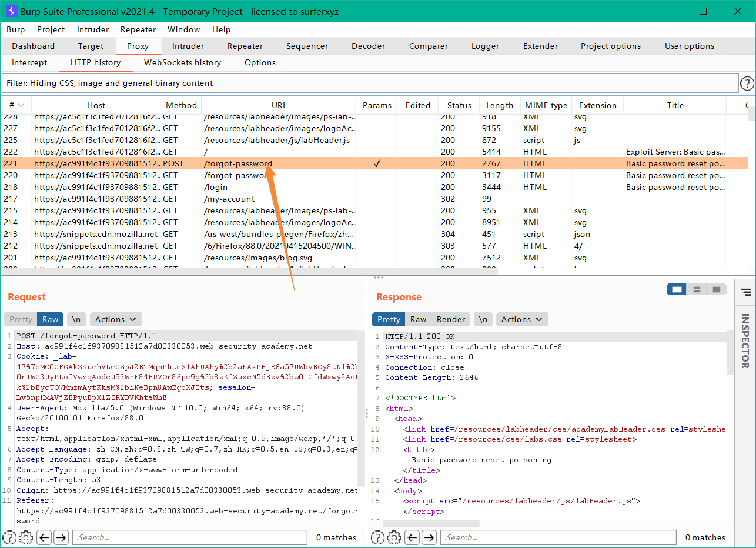Sort history by MIME type column

coord(546,105)
